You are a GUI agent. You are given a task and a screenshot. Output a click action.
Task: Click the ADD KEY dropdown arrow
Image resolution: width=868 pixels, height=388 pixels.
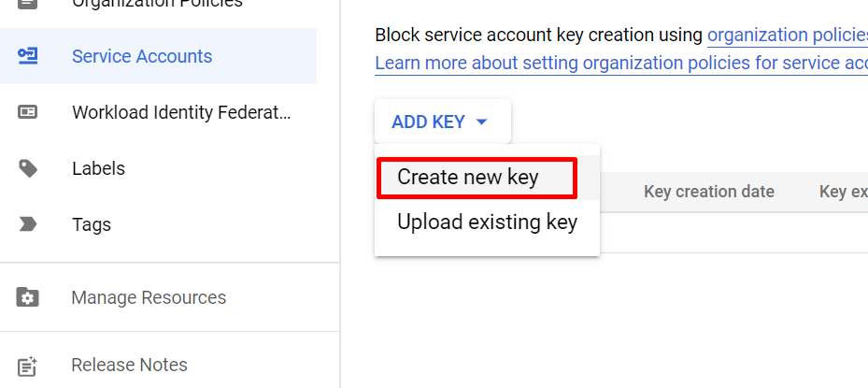tap(482, 122)
